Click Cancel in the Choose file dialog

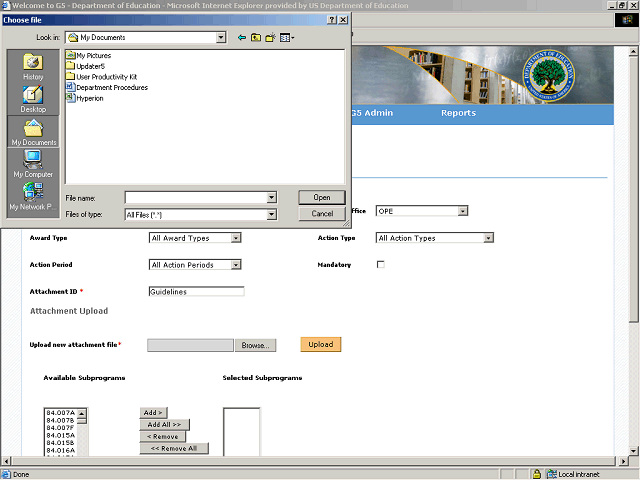pos(322,214)
